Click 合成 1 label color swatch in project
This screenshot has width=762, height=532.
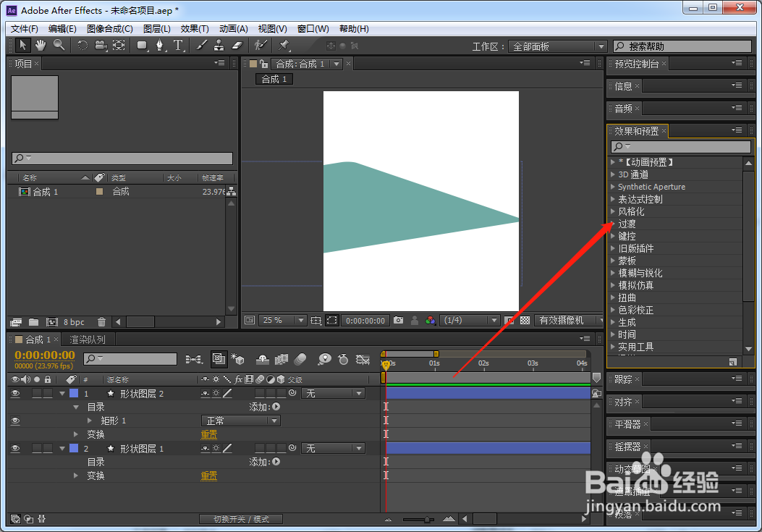tap(100, 192)
